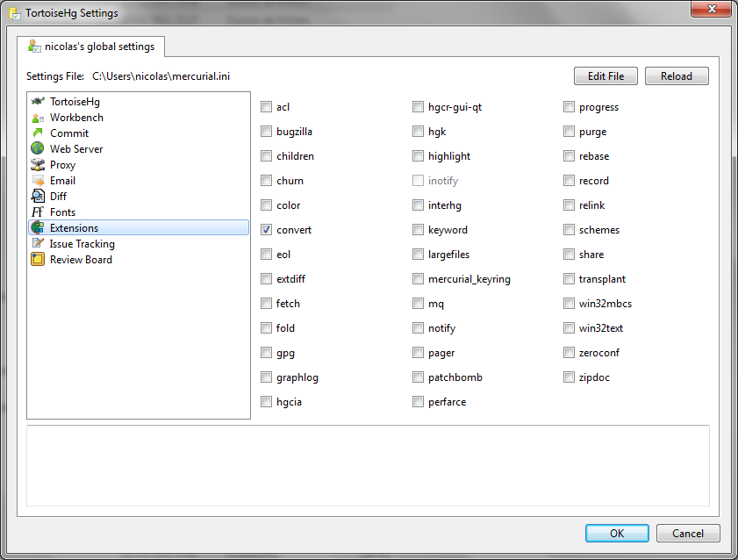
Task: Click the green Commit arrow icon
Action: click(x=38, y=133)
